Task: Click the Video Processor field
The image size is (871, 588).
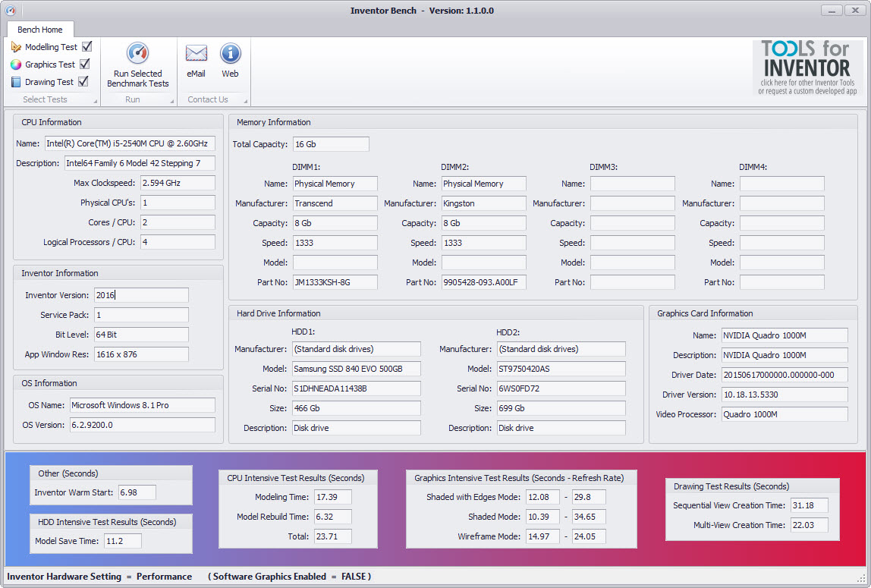Action: (x=785, y=414)
